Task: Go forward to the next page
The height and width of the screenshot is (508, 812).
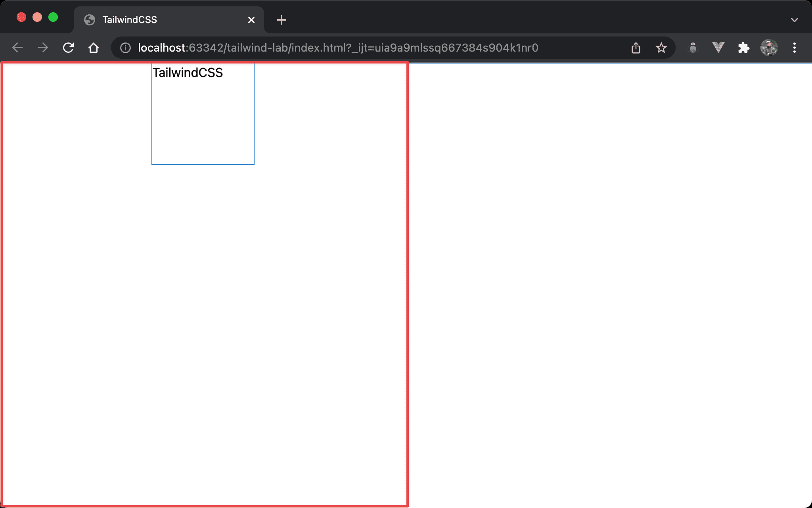Action: coord(43,48)
